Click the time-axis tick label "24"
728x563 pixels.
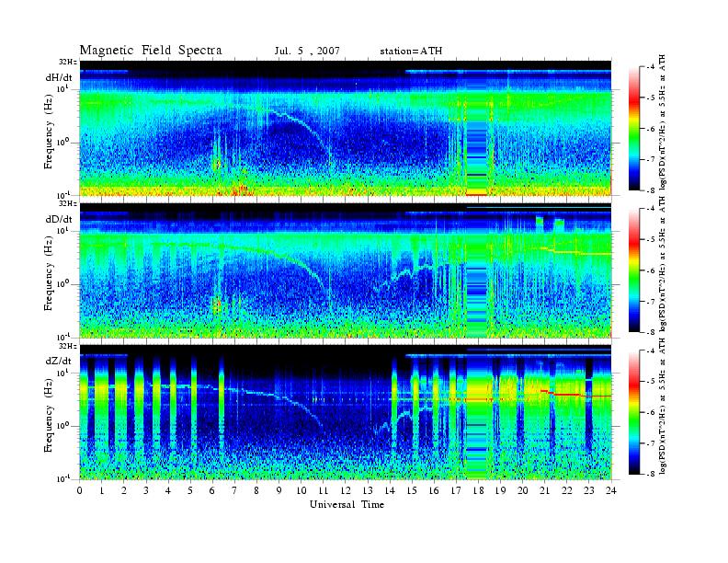tap(611, 490)
